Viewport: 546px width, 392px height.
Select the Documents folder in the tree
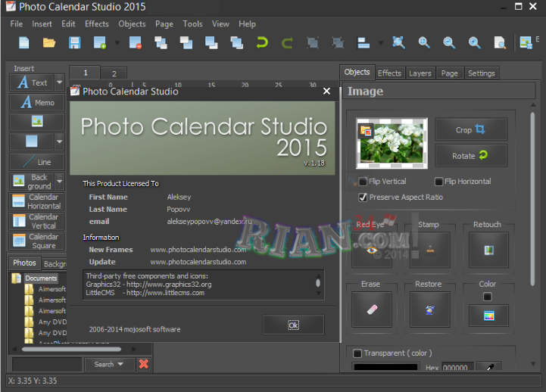click(41, 278)
